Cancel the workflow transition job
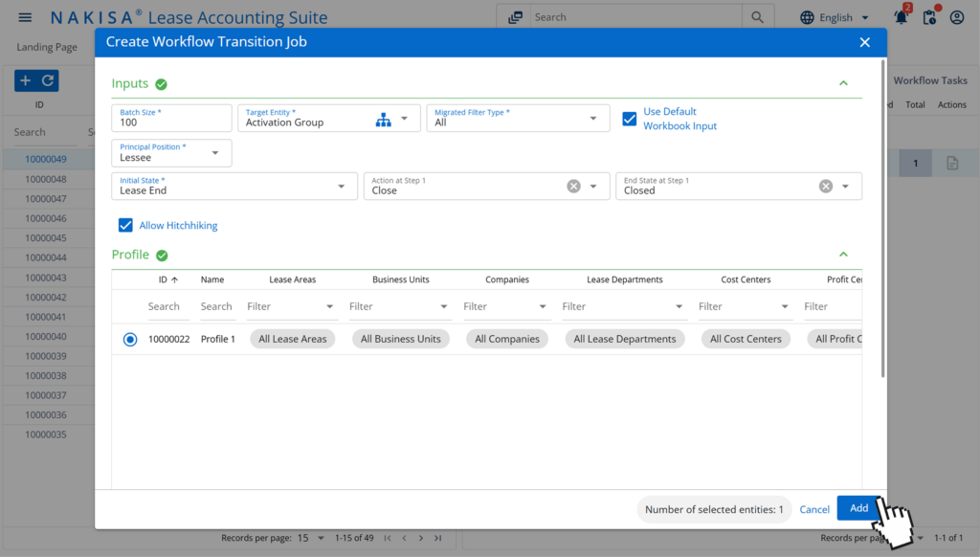Image resolution: width=980 pixels, height=557 pixels. pyautogui.click(x=814, y=508)
